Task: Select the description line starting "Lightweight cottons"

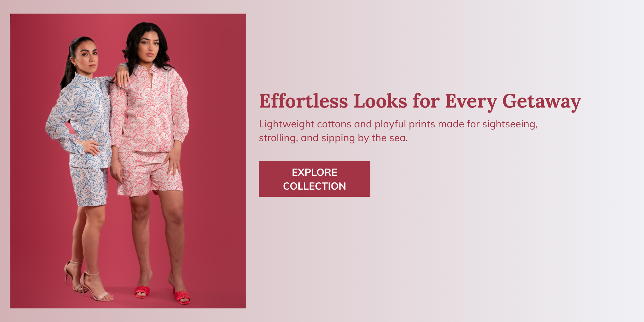Action: (398, 124)
